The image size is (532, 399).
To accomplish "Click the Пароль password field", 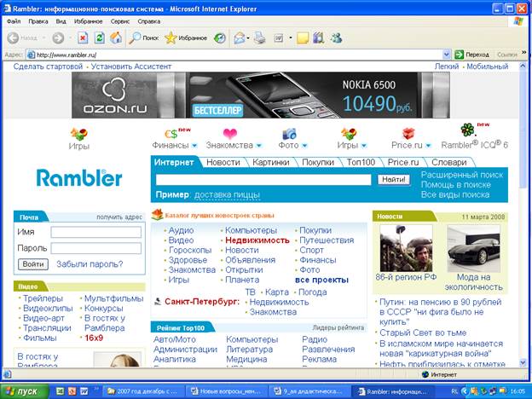I will (96, 248).
